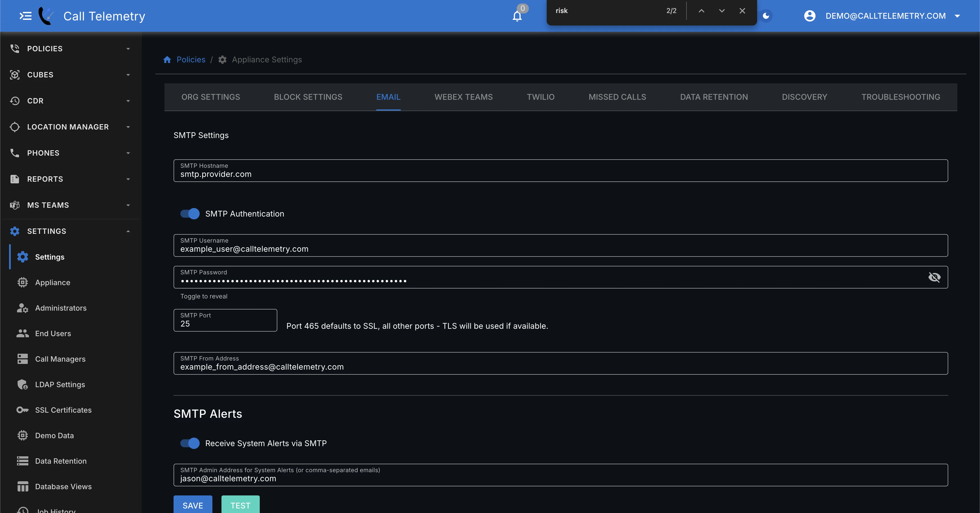Click the Call Managers server icon
Image resolution: width=980 pixels, height=513 pixels.
[x=23, y=359]
